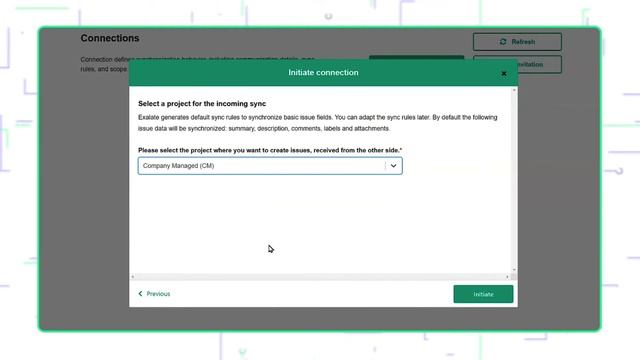Go back with the Previous link
Image resolution: width=640 pixels, height=360 pixels.
(x=154, y=294)
